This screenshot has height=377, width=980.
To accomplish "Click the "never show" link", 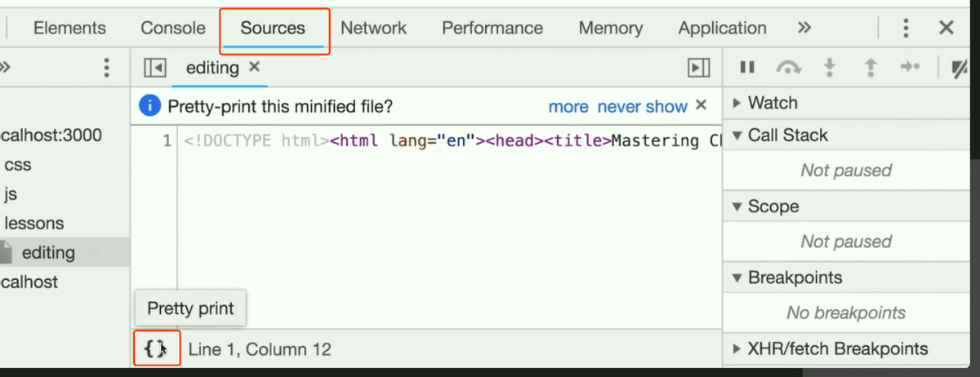I will coord(643,106).
